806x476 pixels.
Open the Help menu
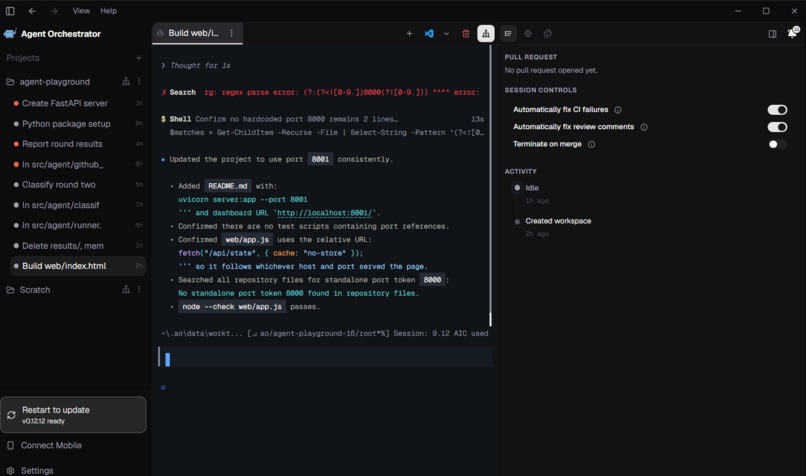(x=108, y=11)
